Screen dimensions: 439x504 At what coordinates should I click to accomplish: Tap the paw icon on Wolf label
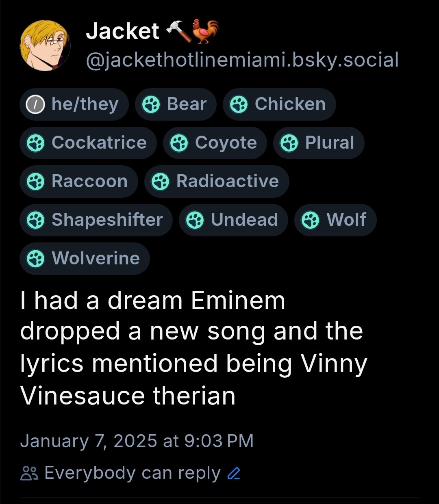(311, 220)
